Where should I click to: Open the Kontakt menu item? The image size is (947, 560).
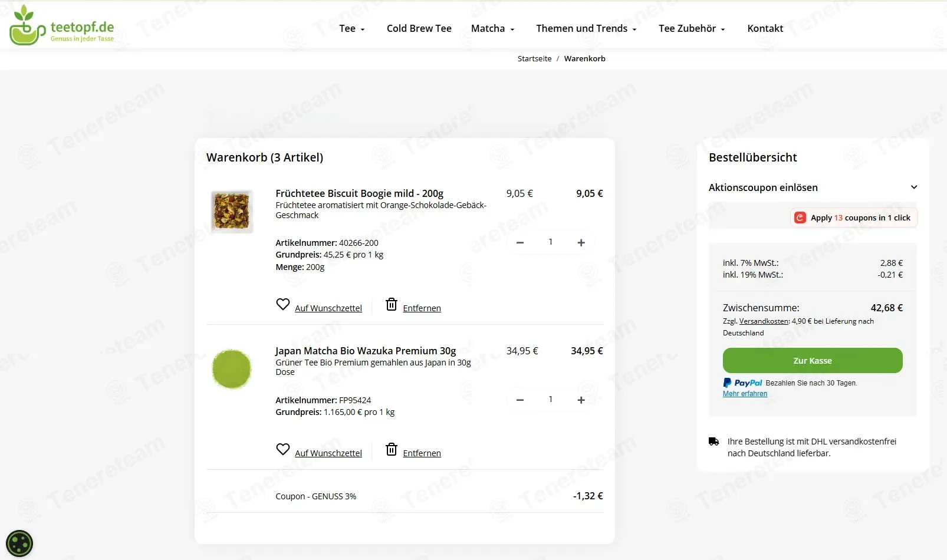[765, 28]
